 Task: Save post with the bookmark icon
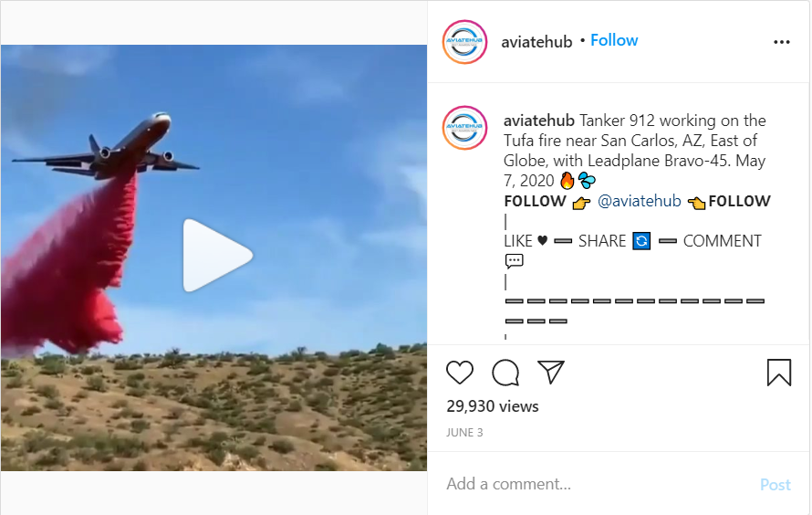pos(779,373)
